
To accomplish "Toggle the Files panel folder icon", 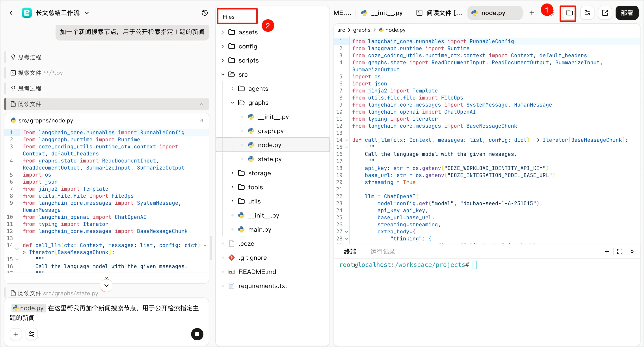I will tap(570, 13).
